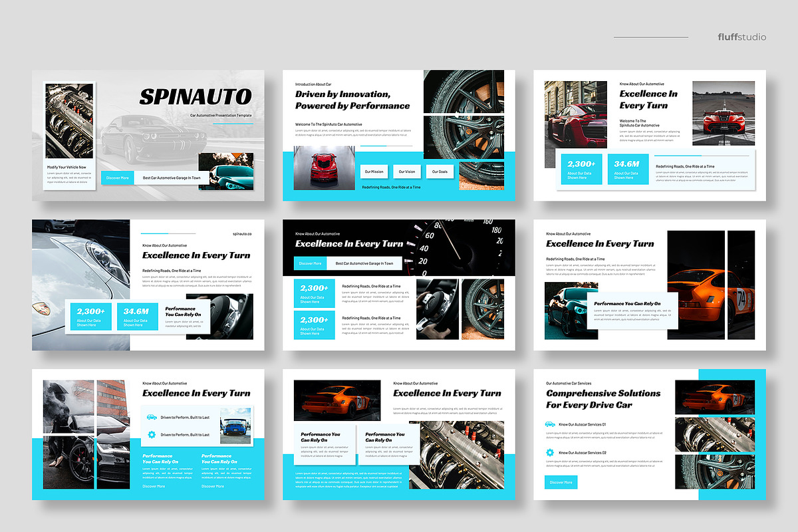Click 2,300+ stat below the red Audi photo
Image resolution: width=798 pixels, height=532 pixels.
[x=581, y=169]
